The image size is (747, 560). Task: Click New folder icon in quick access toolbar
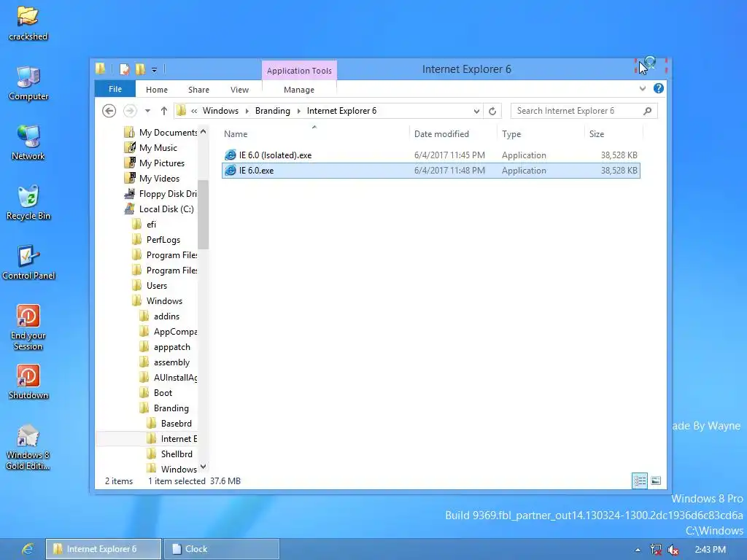[x=140, y=69]
